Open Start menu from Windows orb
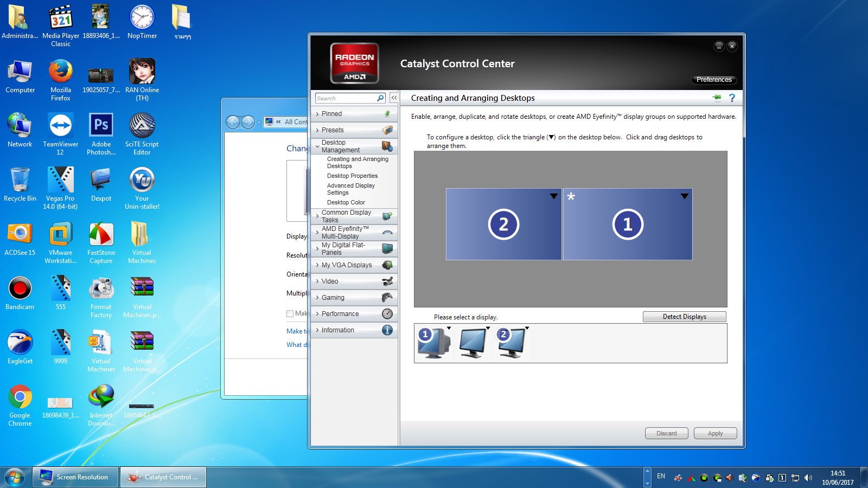868x488 pixels. coord(15,477)
